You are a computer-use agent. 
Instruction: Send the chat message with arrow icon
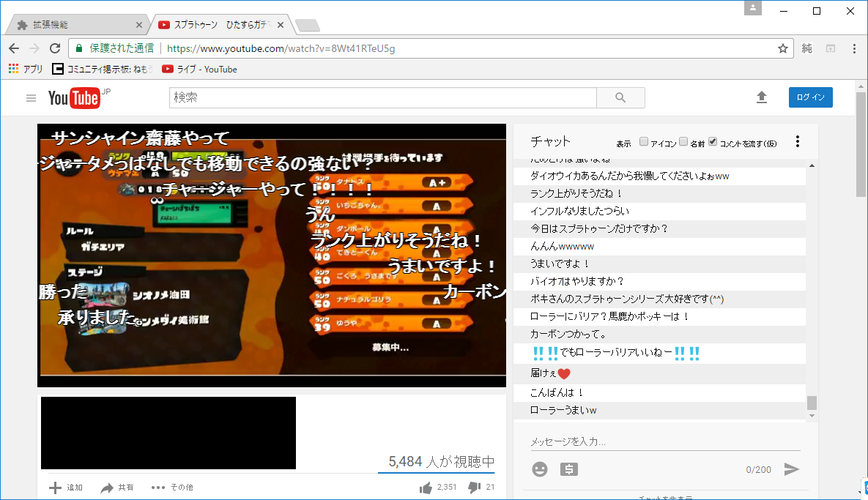click(x=792, y=469)
